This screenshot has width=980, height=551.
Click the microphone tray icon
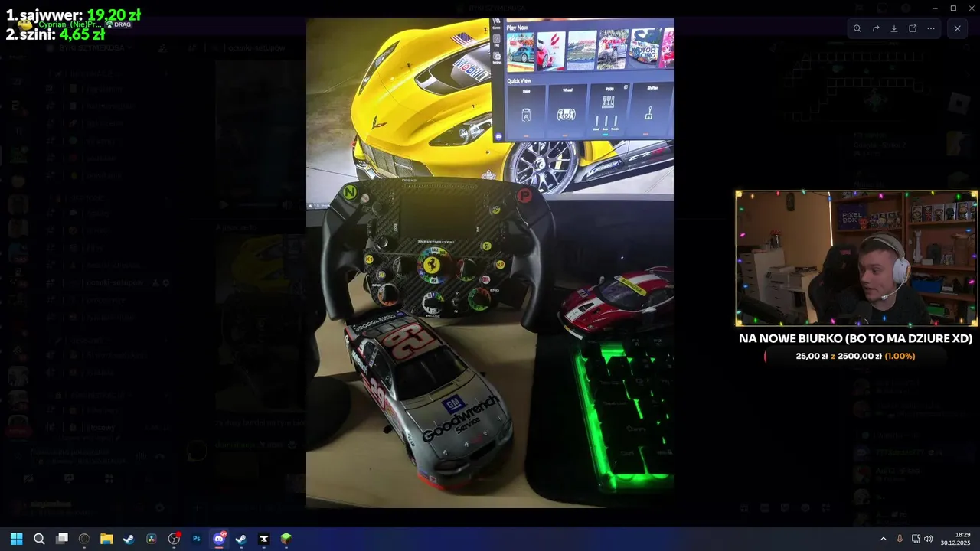[900, 539]
